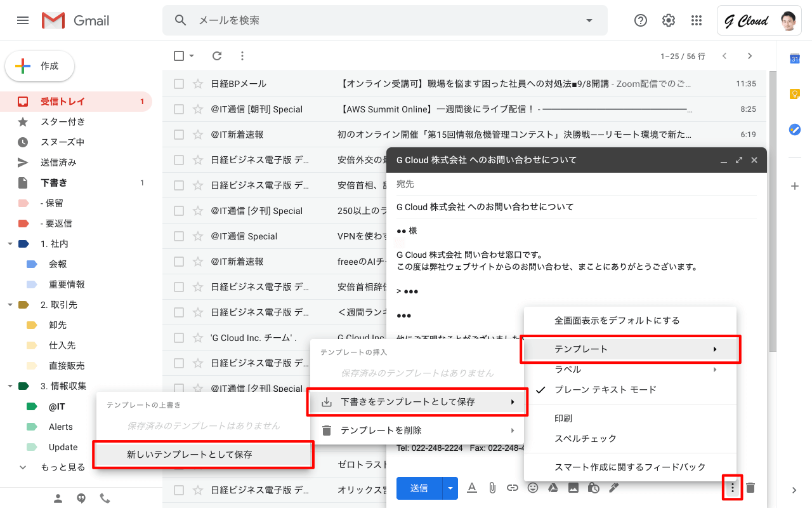Send the message with 送信 button
This screenshot has width=812, height=508.
(x=419, y=488)
